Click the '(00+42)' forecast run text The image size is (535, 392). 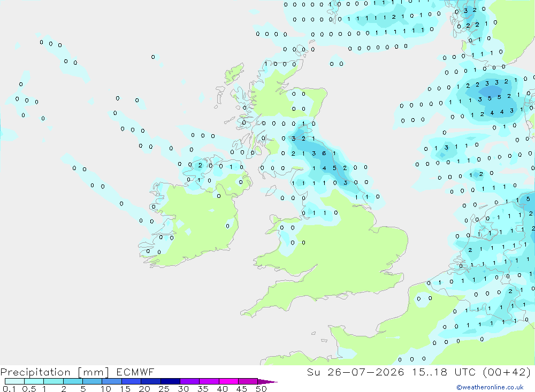pyautogui.click(x=507, y=372)
